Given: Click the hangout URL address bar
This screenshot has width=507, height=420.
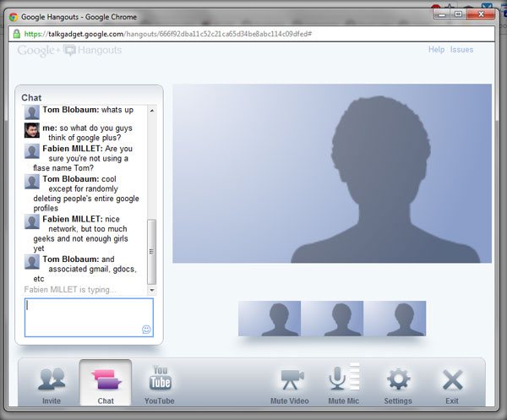Looking at the screenshot, I should [252, 34].
